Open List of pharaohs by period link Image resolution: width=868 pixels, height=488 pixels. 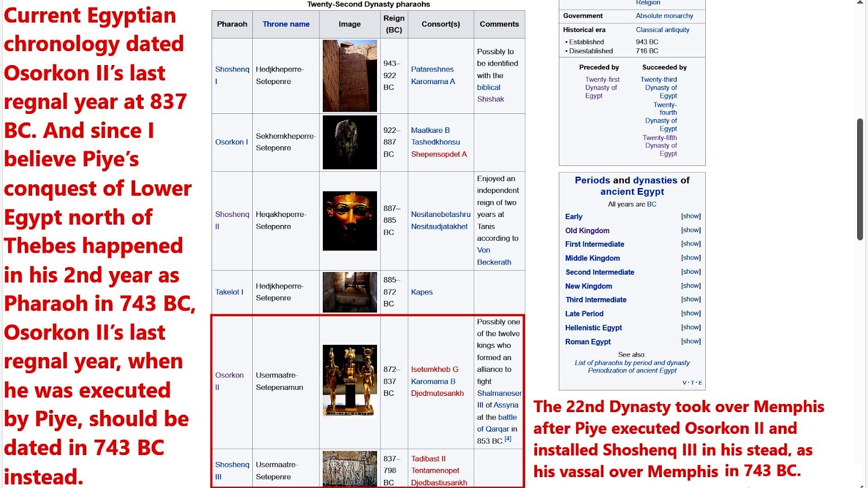coord(632,363)
